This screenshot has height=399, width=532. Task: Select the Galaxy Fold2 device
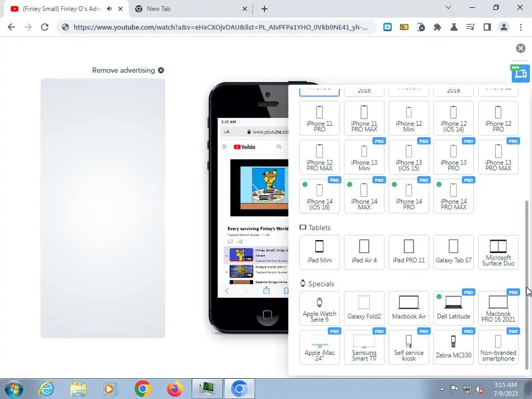(x=364, y=308)
